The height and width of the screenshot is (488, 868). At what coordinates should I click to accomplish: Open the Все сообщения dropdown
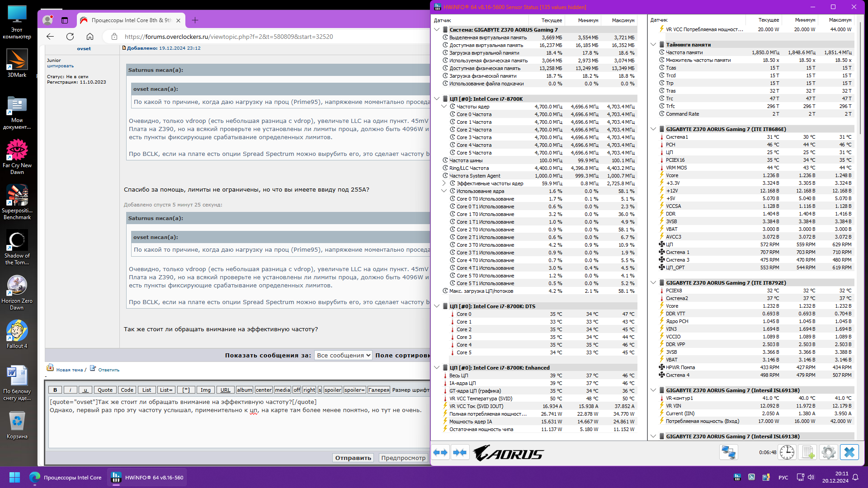point(344,356)
